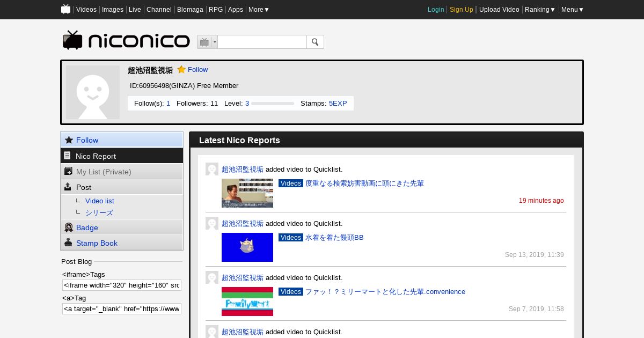Click the search text input field
The height and width of the screenshot is (338, 644).
click(262, 42)
